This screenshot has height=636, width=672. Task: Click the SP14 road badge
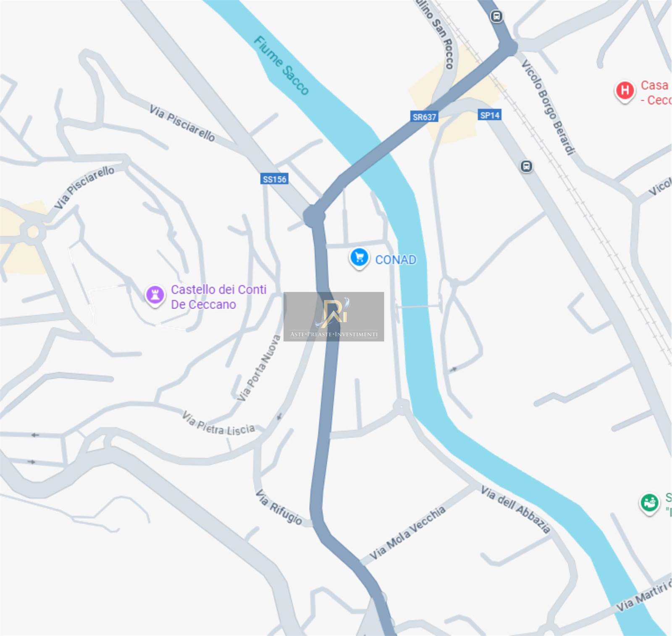pos(490,115)
